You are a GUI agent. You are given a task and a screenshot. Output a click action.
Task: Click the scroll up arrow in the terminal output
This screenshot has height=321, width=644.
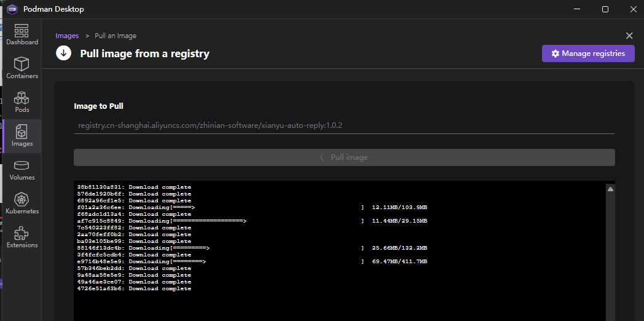click(610, 189)
